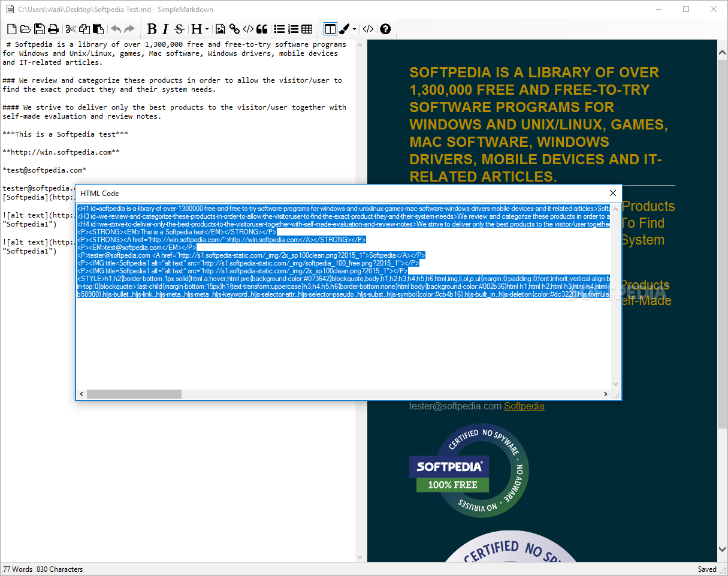The width and height of the screenshot is (728, 576).
Task: Click the HTML Code horizontal scrollbar thumb
Action: pyautogui.click(x=134, y=394)
